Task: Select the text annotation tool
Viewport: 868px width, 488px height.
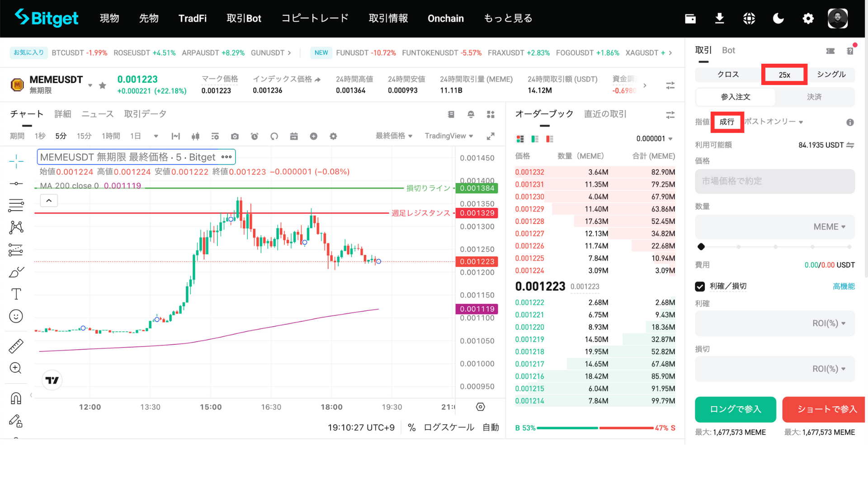Action: (16, 294)
